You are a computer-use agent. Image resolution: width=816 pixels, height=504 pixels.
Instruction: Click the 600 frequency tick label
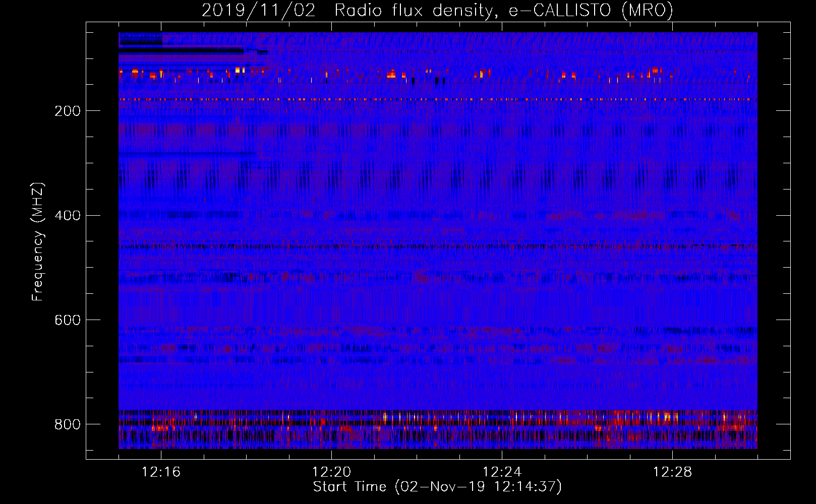[x=68, y=321]
